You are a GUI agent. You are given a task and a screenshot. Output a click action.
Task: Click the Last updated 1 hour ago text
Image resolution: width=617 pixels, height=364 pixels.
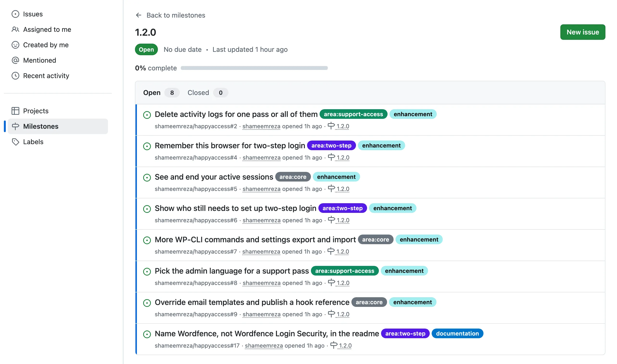click(250, 50)
